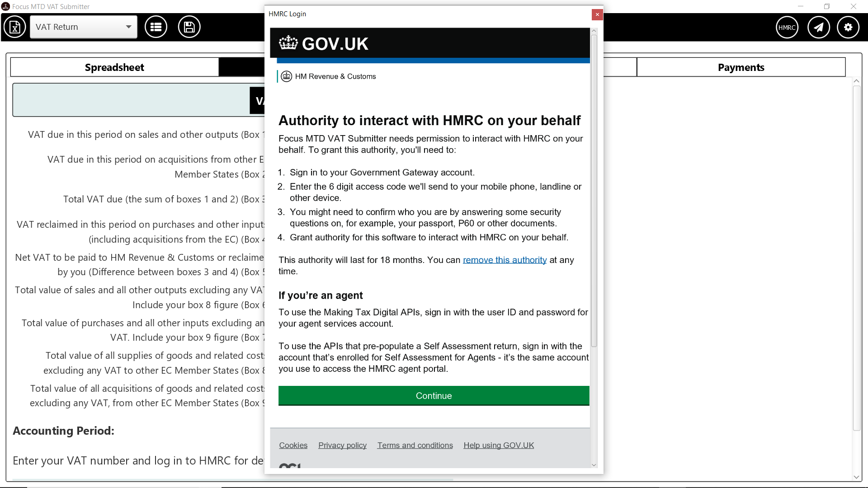
Task: Click the dialog scrollbar down arrow
Action: coord(594,465)
